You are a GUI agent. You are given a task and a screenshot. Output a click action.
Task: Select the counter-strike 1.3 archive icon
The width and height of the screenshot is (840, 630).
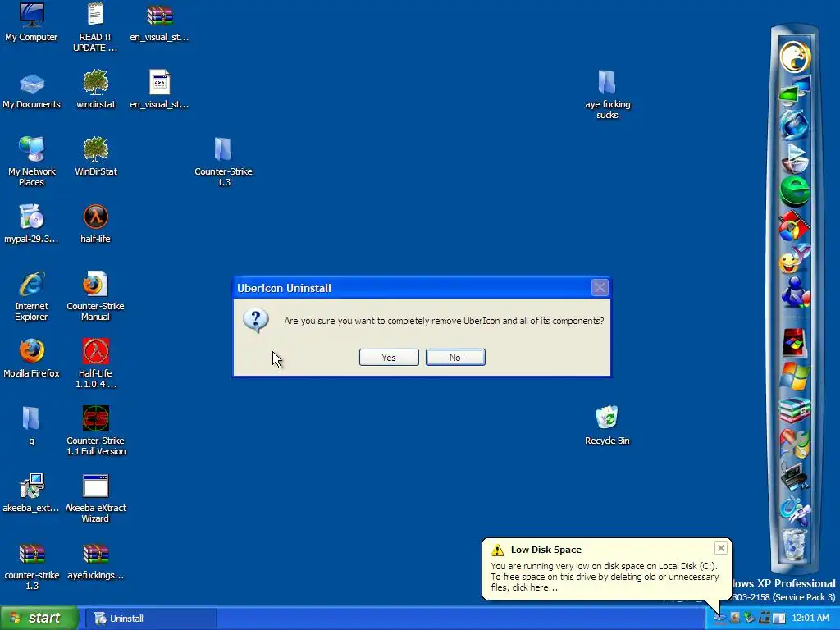point(32,566)
